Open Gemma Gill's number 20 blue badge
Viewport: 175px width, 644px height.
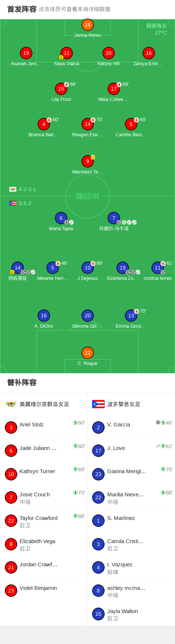pyautogui.click(x=87, y=316)
